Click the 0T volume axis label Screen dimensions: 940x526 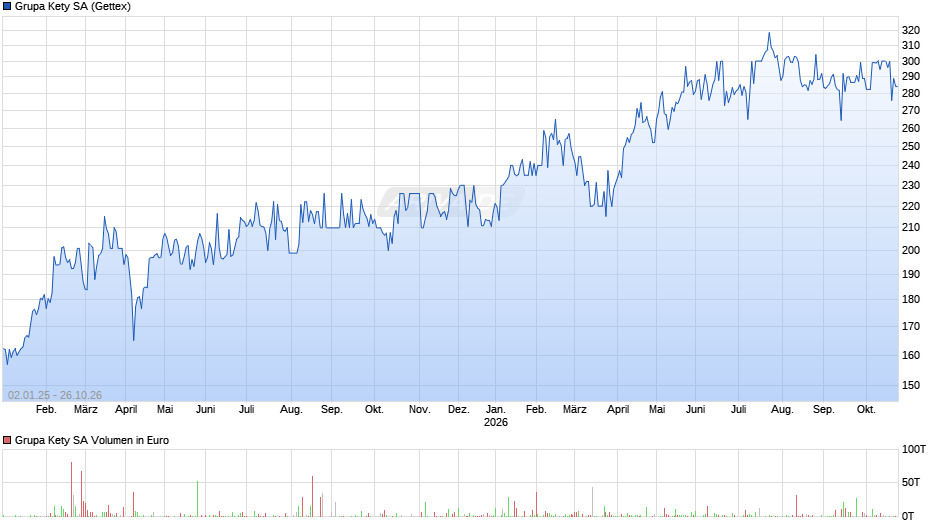[908, 516]
